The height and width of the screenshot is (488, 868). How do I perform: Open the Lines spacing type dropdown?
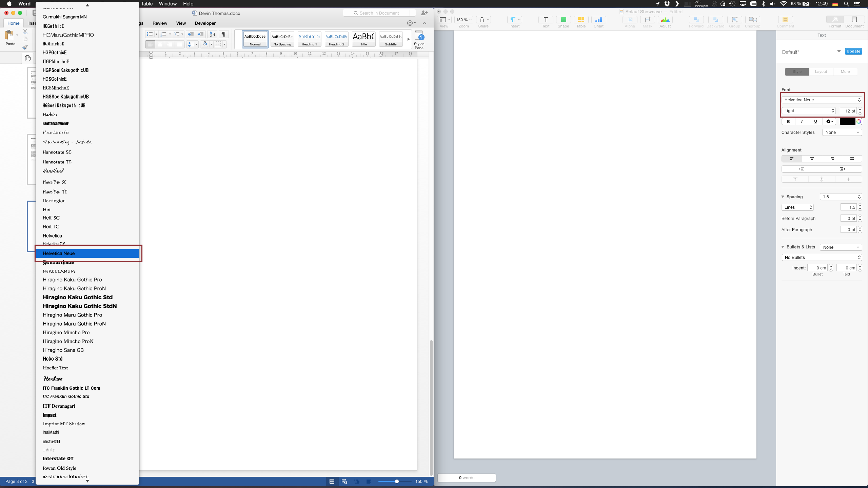797,207
